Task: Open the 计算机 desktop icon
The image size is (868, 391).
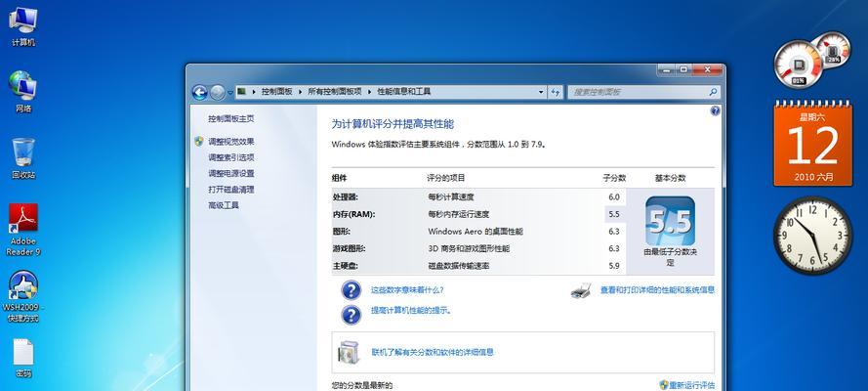Action: point(23,26)
